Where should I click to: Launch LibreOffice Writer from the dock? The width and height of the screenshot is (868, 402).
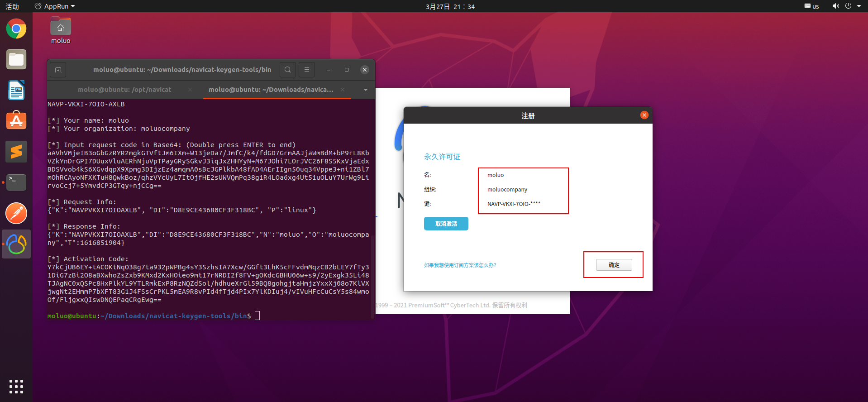[16, 90]
